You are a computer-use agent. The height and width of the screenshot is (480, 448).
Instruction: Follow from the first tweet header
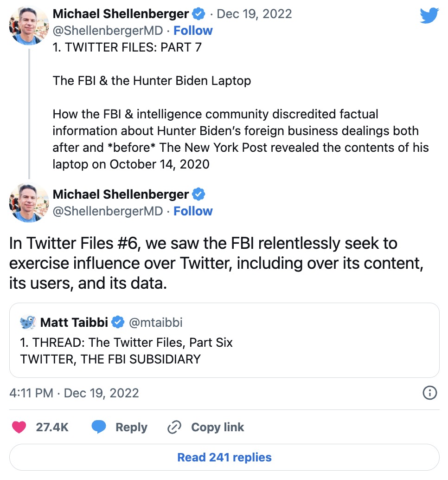(193, 31)
